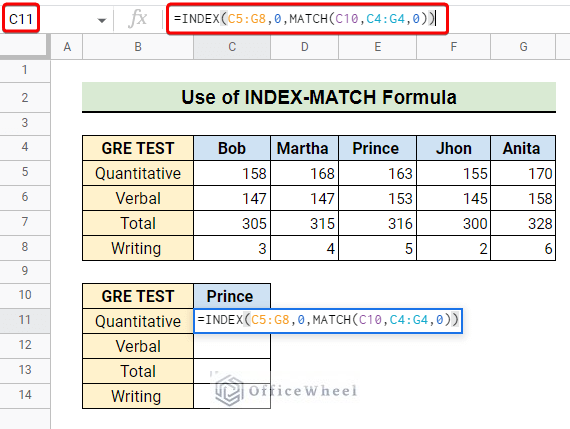Select the 'GRE TEST' cell in row 10

coord(138,296)
